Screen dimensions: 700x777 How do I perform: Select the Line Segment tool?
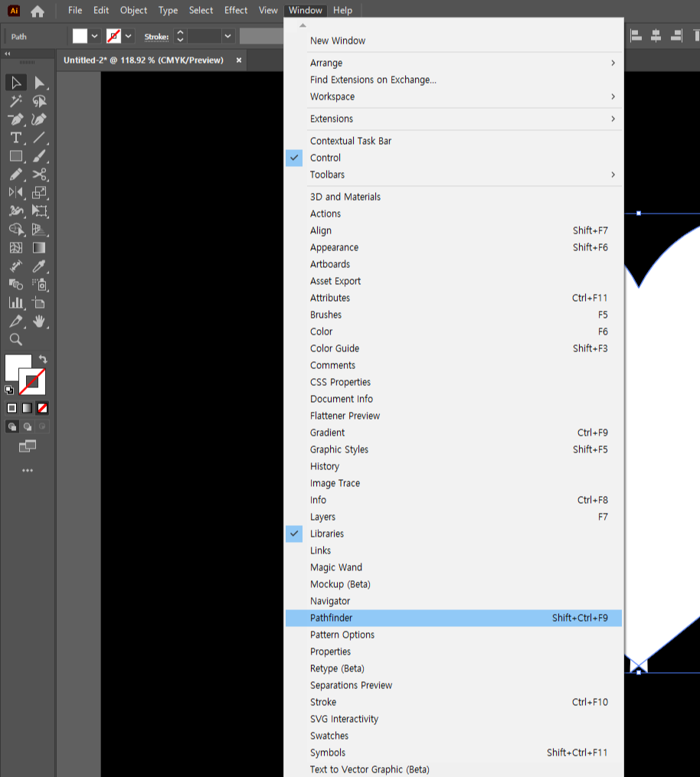(x=39, y=138)
